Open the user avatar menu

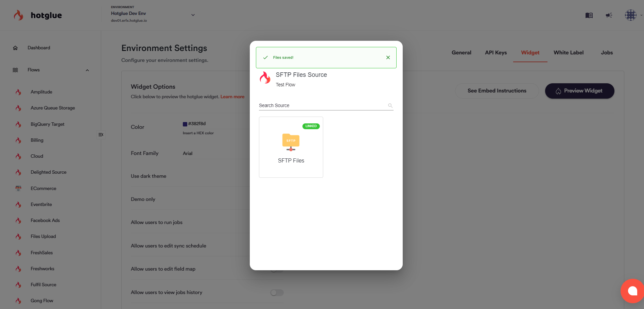pos(631,15)
